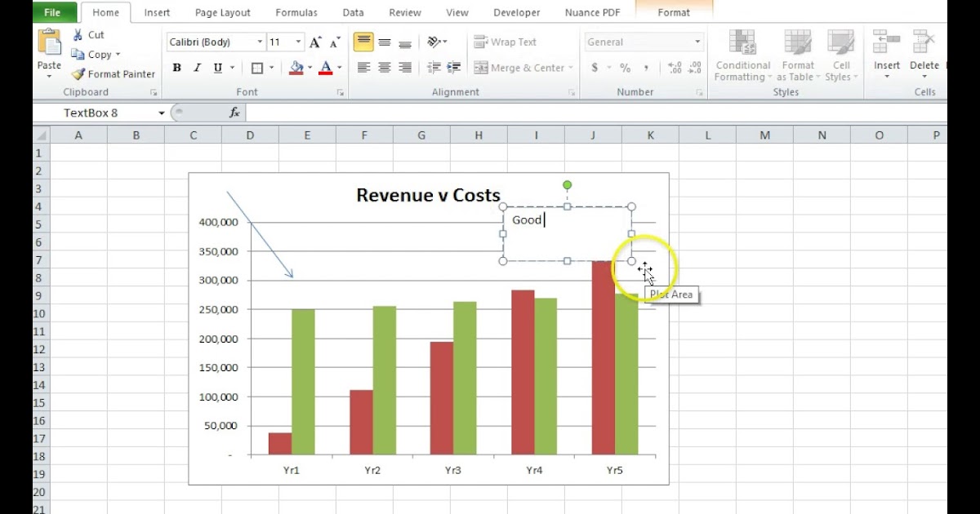
Task: Open Fill Color dropdown arrow
Action: coord(310,69)
